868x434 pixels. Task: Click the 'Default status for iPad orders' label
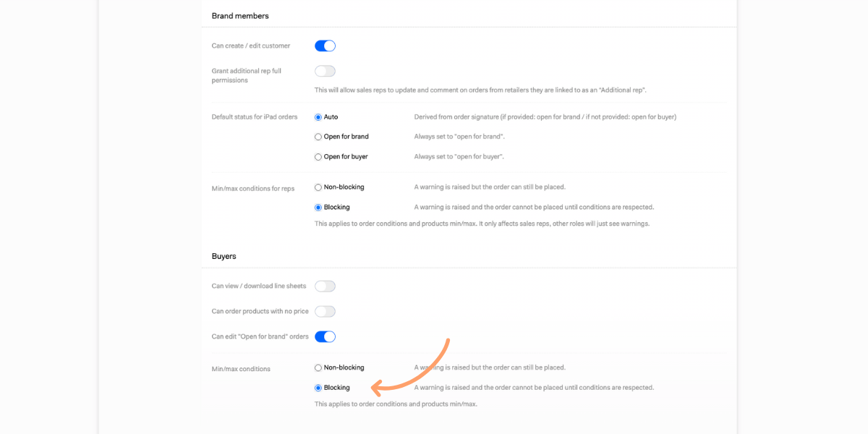(255, 117)
